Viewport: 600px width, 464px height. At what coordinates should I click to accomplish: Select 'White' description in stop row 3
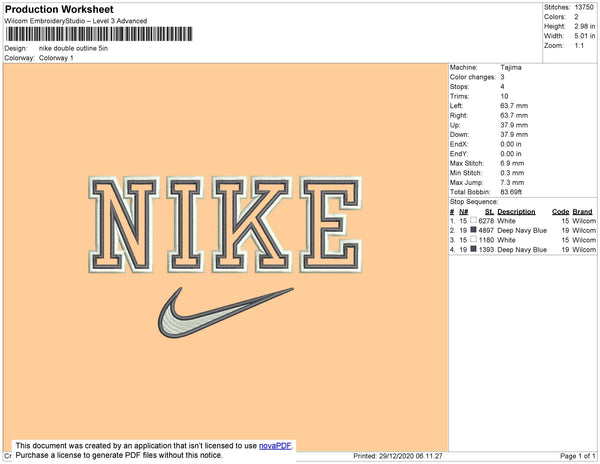point(506,240)
